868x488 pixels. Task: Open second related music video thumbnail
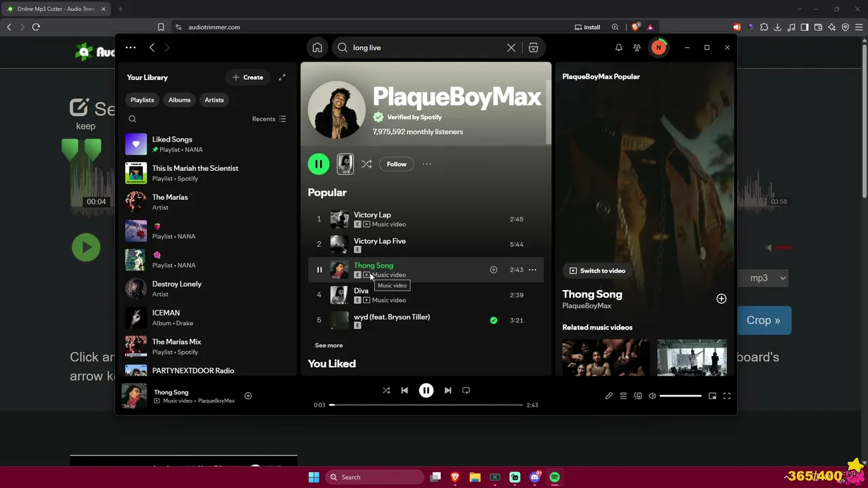coord(692,357)
